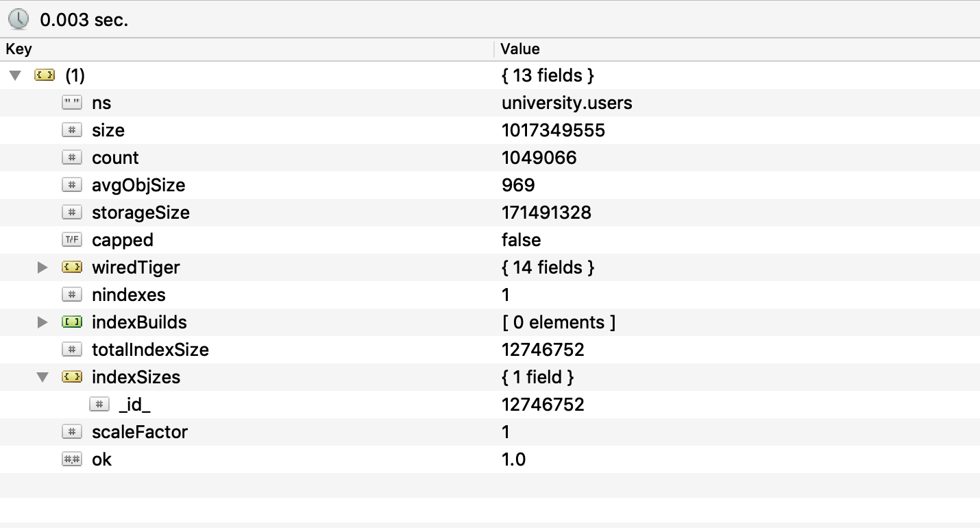The height and width of the screenshot is (528, 980).
Task: Click the university.users value
Action: click(x=567, y=103)
